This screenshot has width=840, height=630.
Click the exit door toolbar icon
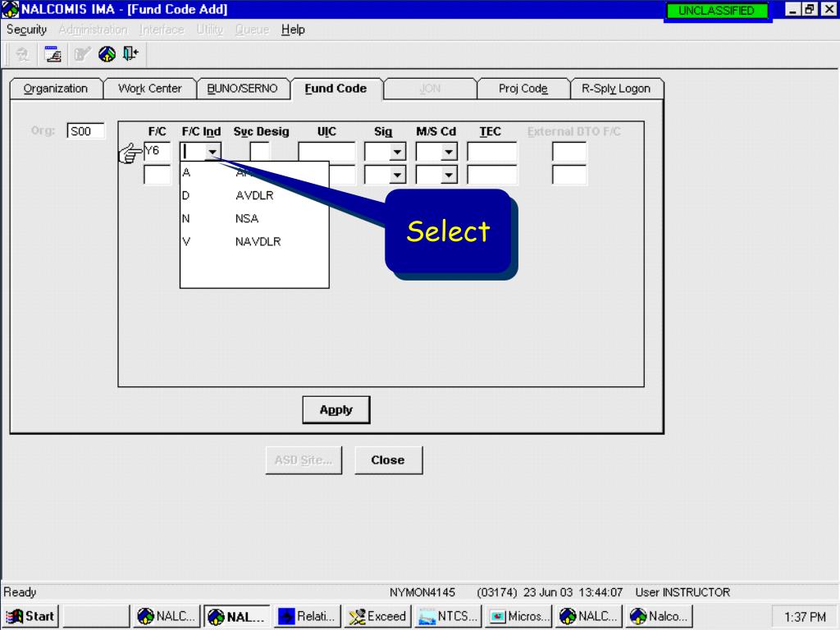pyautogui.click(x=130, y=53)
